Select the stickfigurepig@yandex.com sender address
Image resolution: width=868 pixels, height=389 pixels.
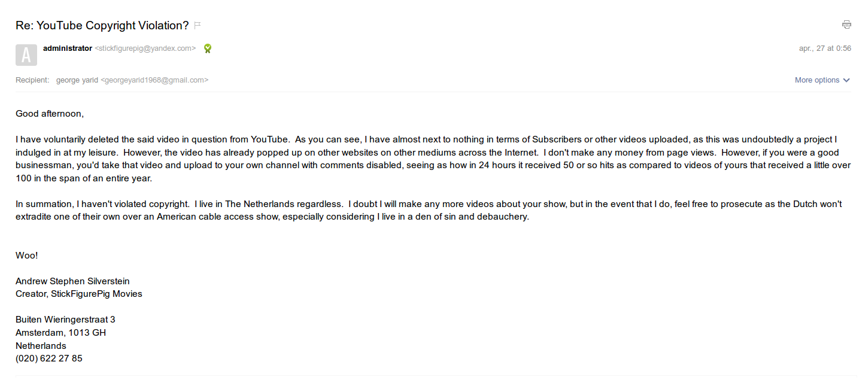[145, 48]
